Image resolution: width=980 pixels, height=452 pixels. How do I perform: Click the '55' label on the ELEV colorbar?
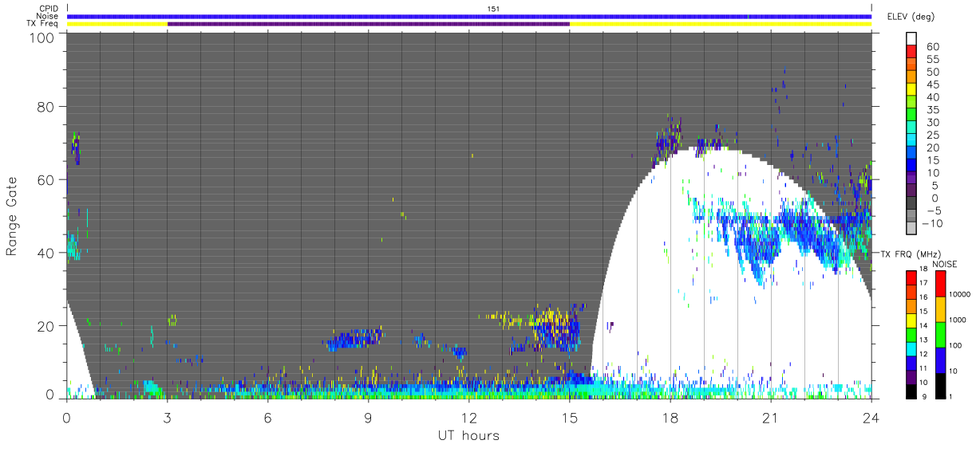[932, 60]
